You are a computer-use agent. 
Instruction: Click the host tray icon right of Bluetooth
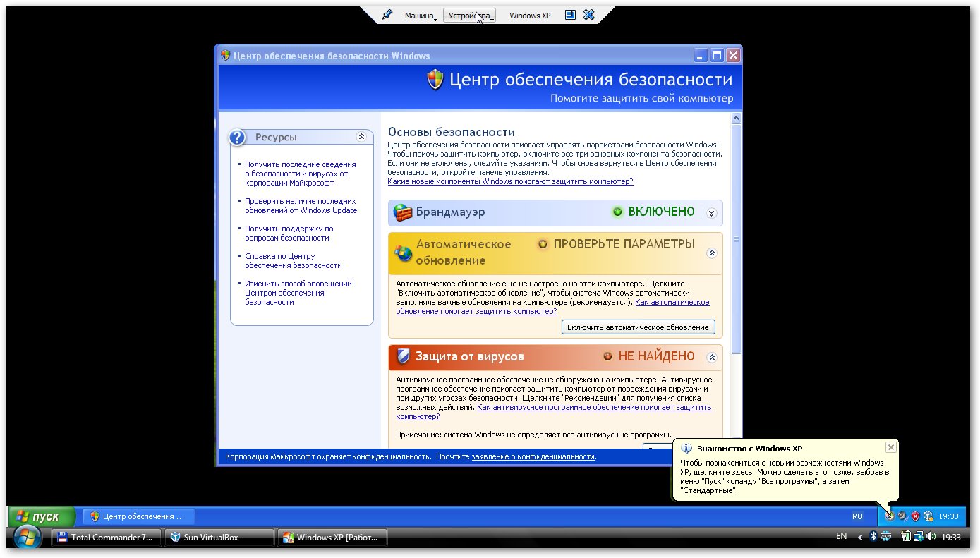pos(885,537)
